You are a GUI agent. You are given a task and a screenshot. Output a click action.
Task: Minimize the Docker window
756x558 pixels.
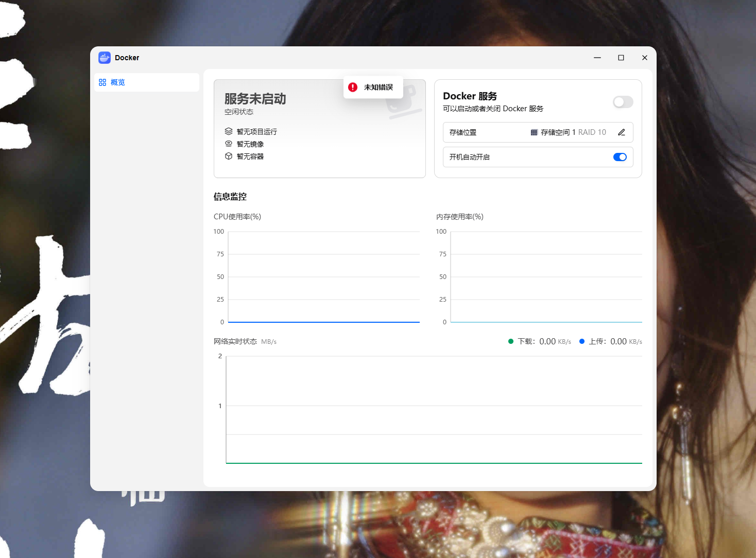tap(597, 58)
